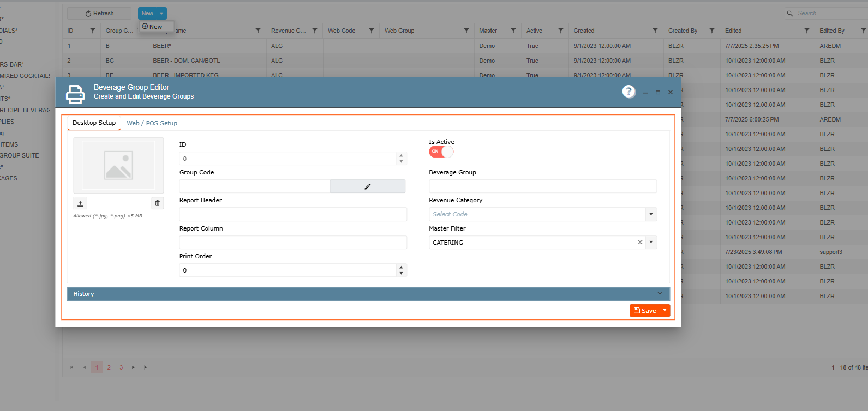Clear the CATERING master filter value
The width and height of the screenshot is (868, 411).
tap(640, 243)
